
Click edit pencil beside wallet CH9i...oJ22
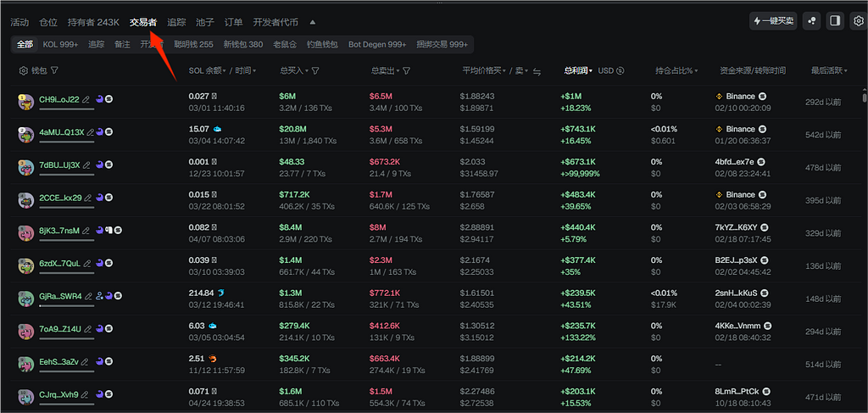click(86, 100)
